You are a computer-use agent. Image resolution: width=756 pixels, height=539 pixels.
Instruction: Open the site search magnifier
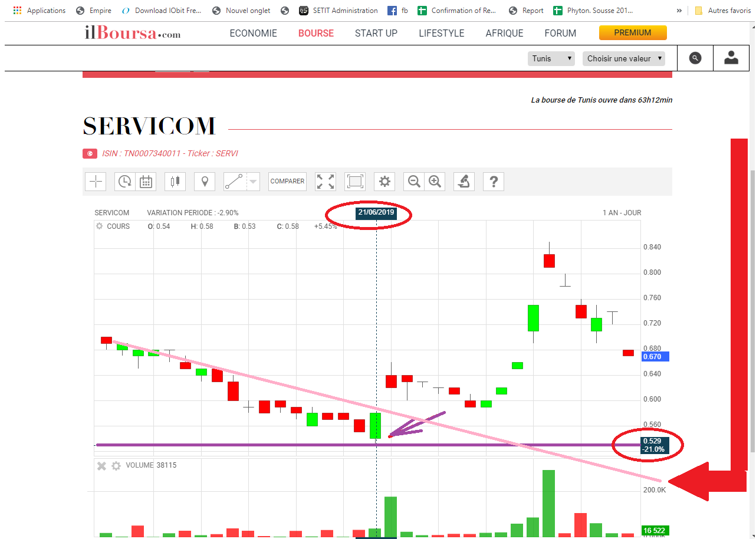[695, 58]
